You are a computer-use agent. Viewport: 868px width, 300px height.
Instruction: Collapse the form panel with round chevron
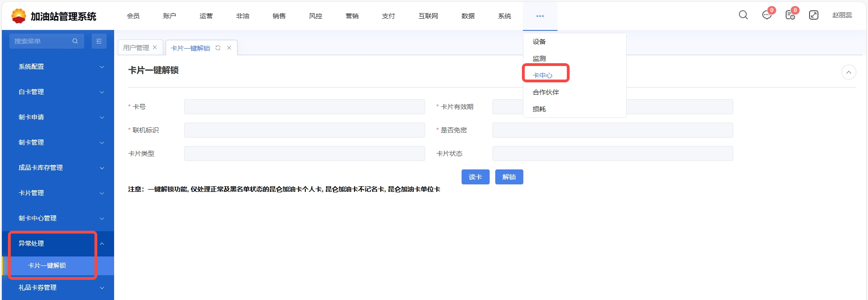pyautogui.click(x=848, y=72)
